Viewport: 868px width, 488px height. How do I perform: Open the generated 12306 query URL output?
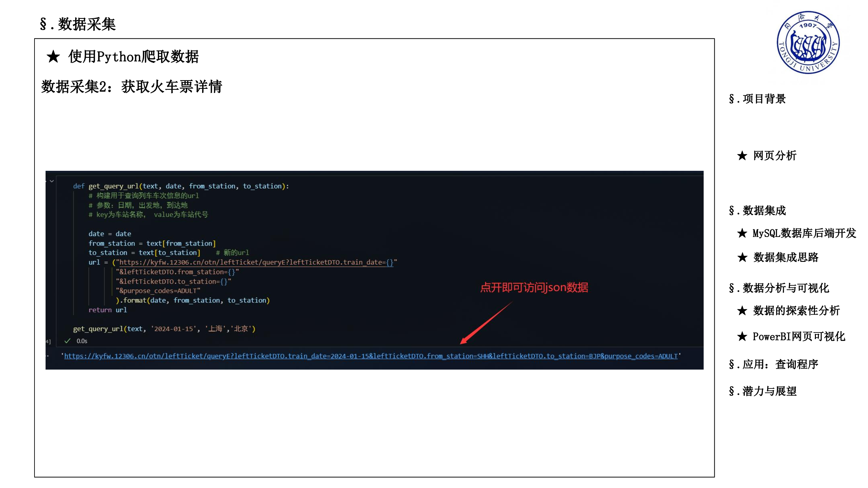click(371, 356)
